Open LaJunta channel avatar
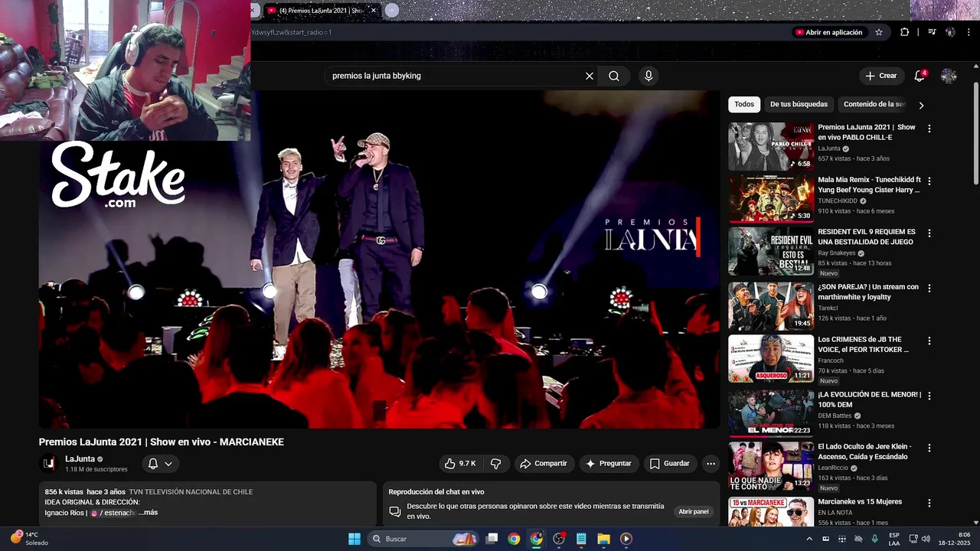 pyautogui.click(x=48, y=463)
